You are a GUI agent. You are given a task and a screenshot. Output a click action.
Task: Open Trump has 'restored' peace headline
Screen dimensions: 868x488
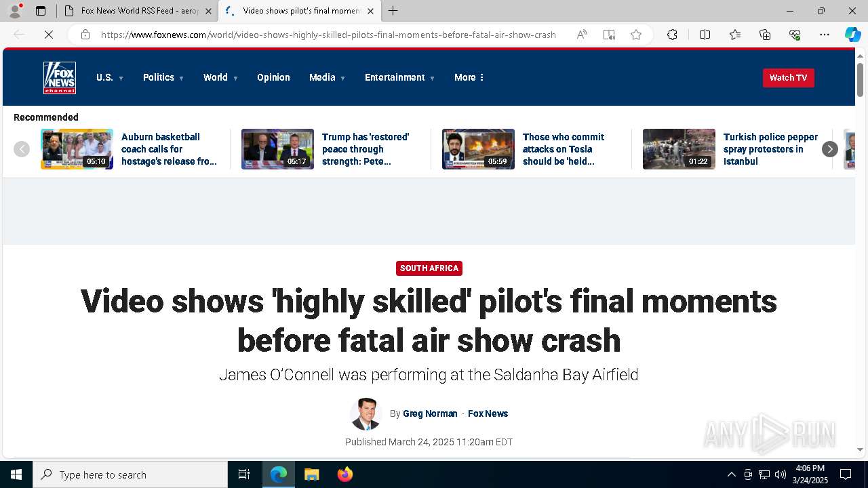coord(366,149)
